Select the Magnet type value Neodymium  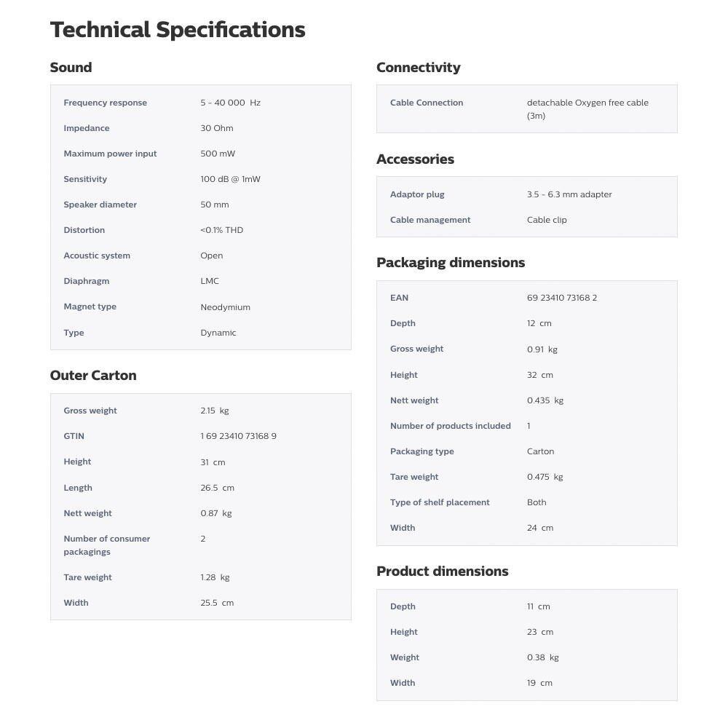[x=225, y=307]
